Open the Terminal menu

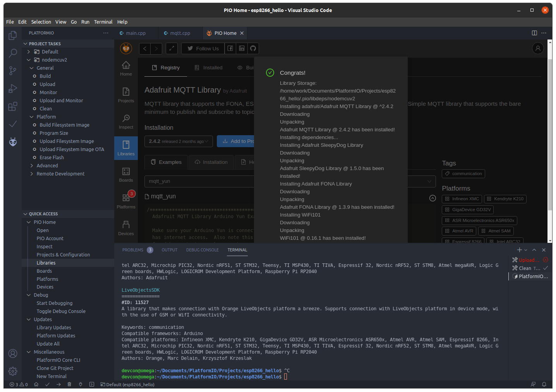tap(103, 22)
